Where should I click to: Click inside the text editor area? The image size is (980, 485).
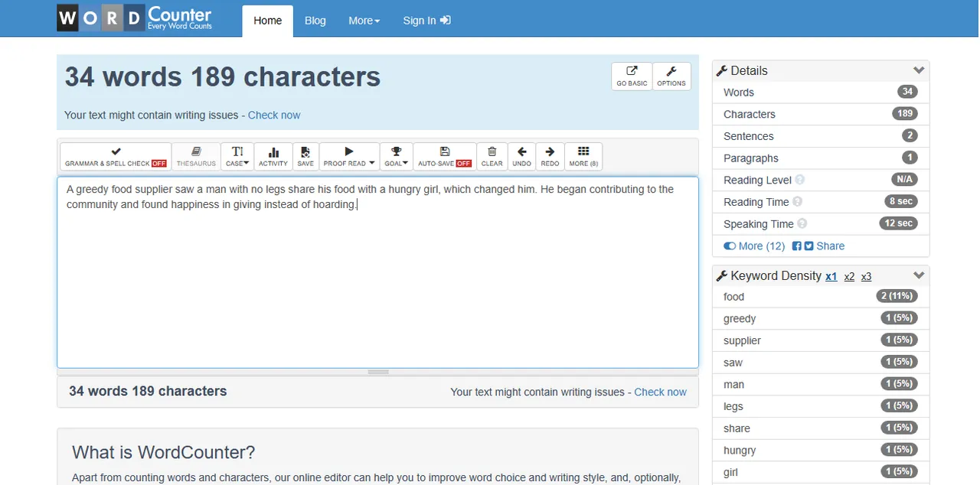click(377, 272)
